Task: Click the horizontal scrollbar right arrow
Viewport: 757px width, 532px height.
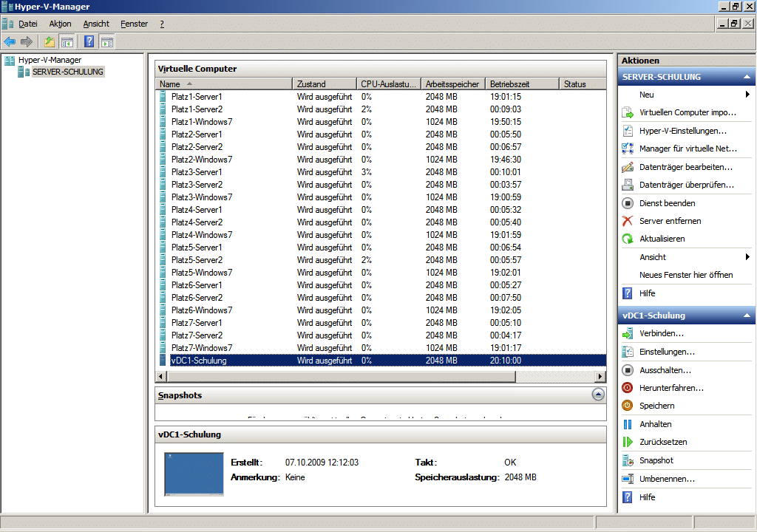Action: point(600,376)
